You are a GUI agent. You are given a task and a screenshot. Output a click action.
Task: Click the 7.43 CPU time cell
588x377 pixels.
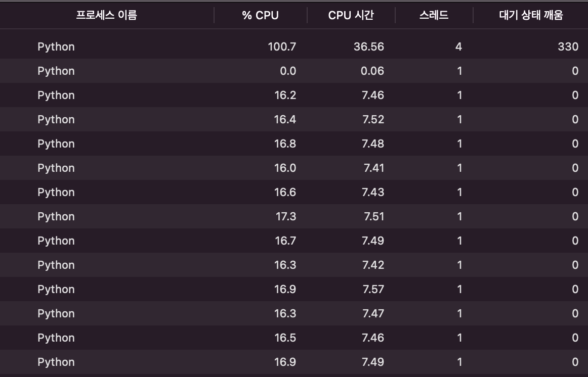(x=373, y=192)
